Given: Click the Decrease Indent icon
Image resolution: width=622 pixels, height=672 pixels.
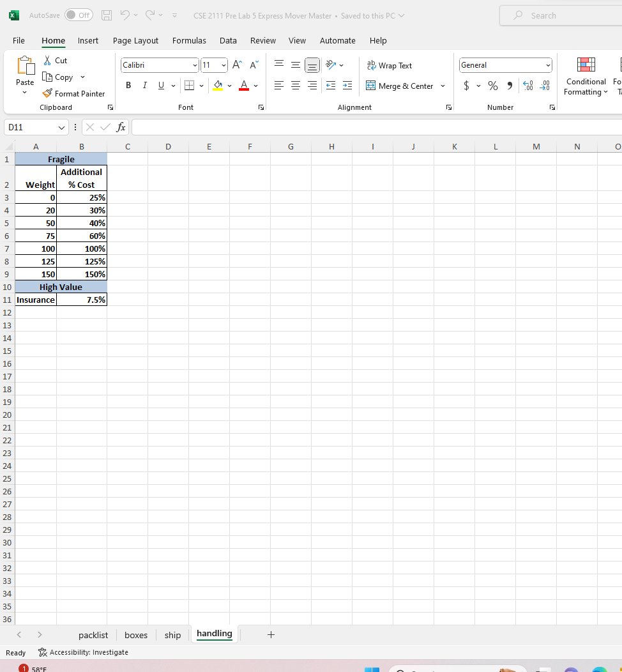Looking at the screenshot, I should coord(331,86).
